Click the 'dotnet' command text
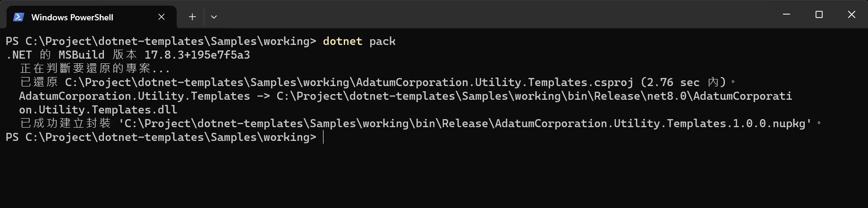The height and width of the screenshot is (208, 868). 342,42
